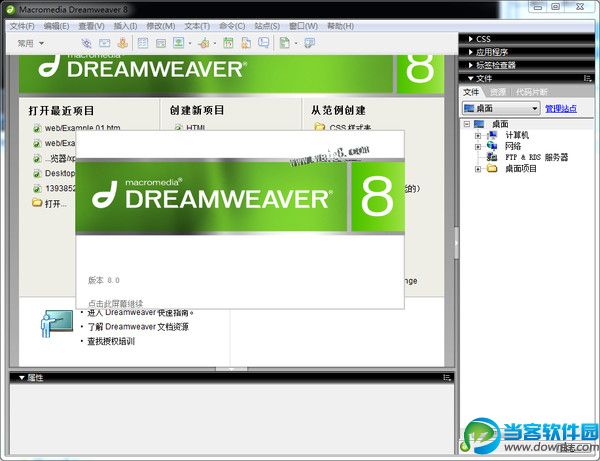
Task: Open the 站点(S) menu
Action: pyautogui.click(x=267, y=26)
